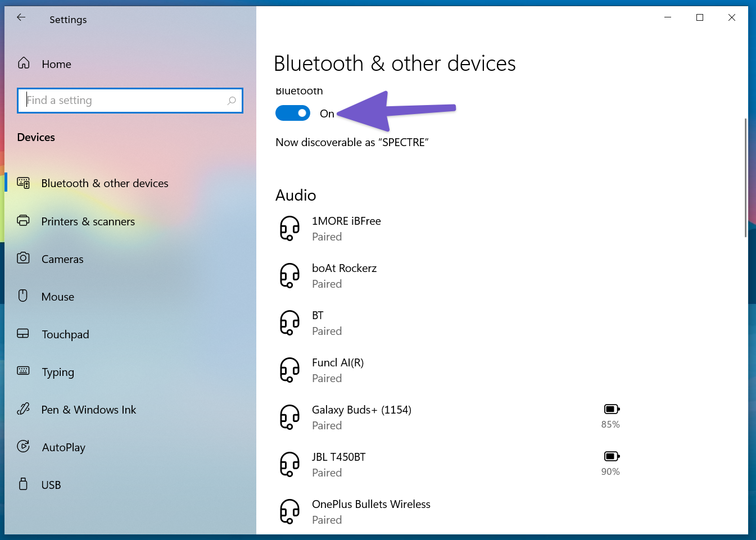Expand the Funcl AI(R) device entry
Image resolution: width=756 pixels, height=540 pixels.
(x=338, y=370)
